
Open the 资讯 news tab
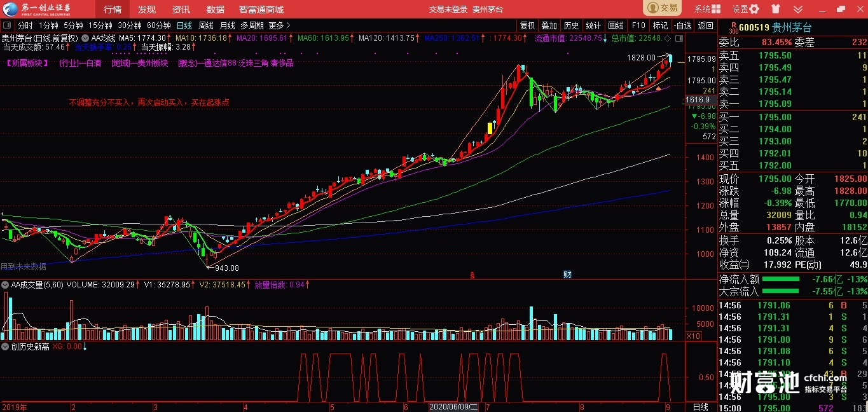(181, 10)
